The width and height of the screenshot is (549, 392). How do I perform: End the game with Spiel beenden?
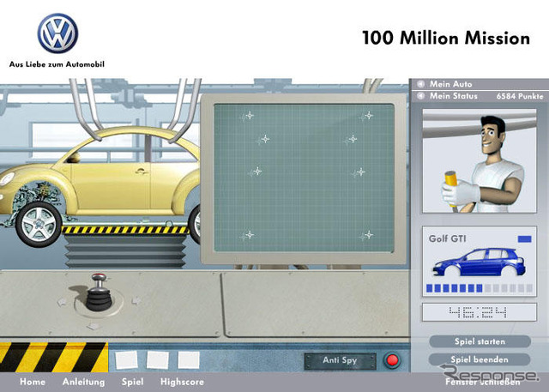click(480, 359)
